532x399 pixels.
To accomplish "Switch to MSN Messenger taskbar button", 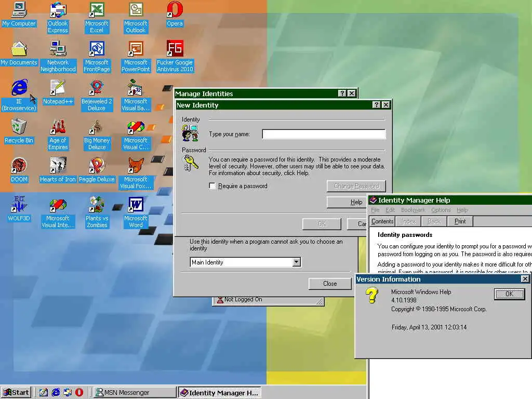I will coord(135,392).
